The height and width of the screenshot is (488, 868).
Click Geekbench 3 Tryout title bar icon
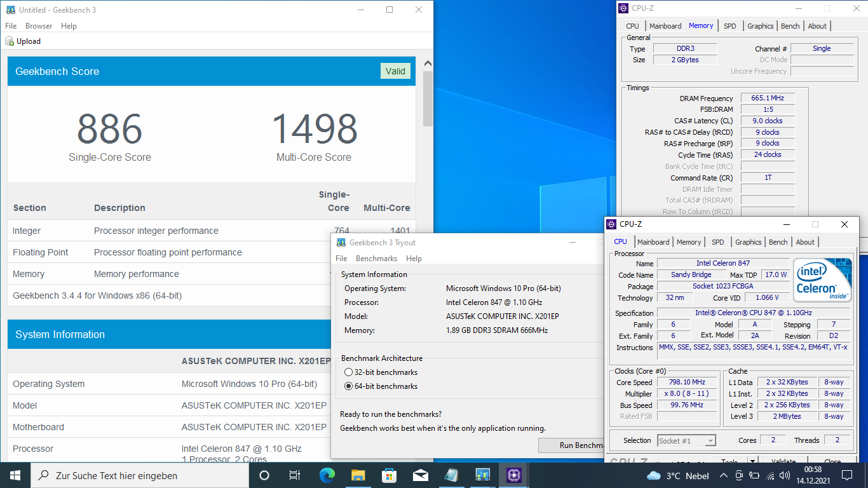(341, 243)
